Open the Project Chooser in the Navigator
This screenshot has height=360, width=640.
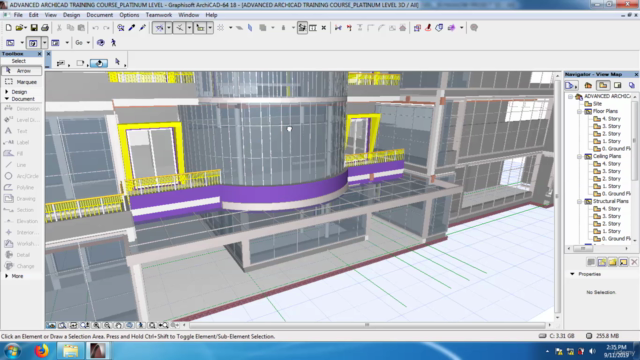point(571,85)
